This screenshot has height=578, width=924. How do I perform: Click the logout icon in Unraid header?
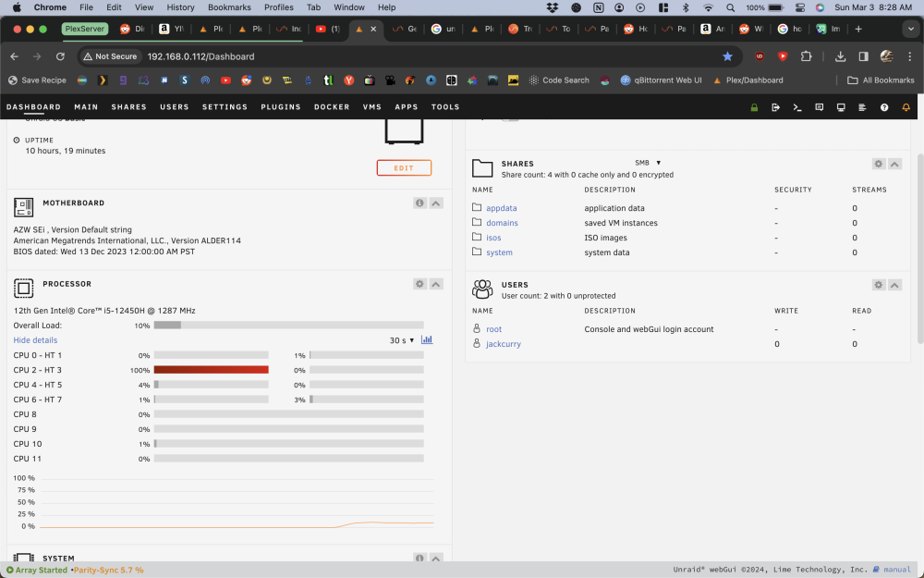[x=775, y=107]
